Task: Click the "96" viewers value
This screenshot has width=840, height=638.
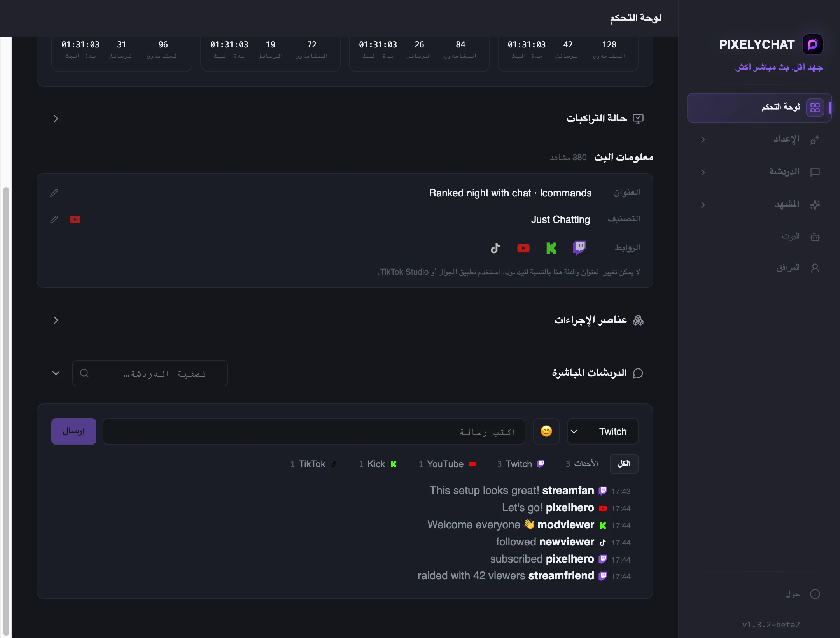Action: tap(163, 45)
